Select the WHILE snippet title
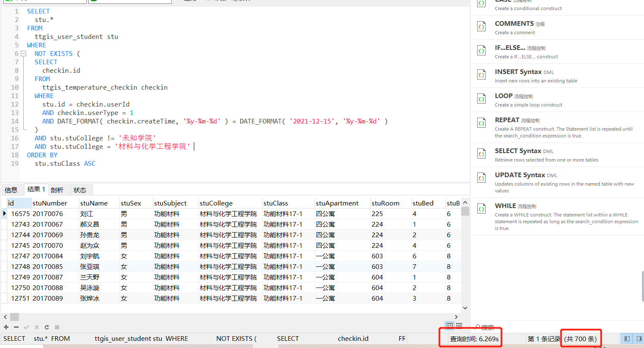644x348 pixels. point(505,206)
